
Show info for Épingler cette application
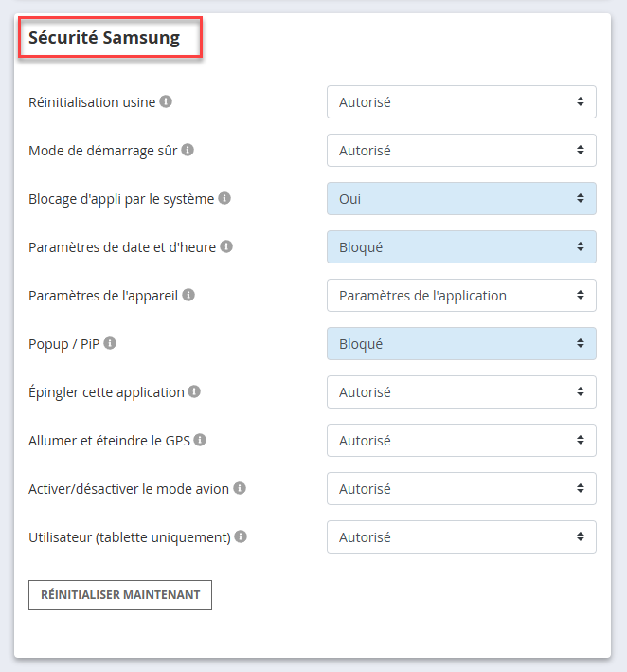(194, 391)
